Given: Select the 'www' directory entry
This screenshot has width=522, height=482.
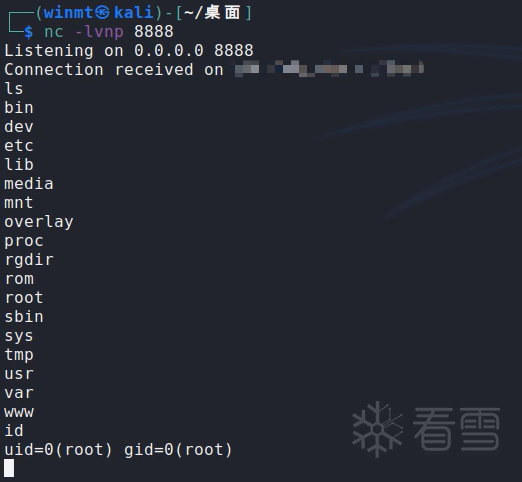Looking at the screenshot, I should click(x=19, y=412).
